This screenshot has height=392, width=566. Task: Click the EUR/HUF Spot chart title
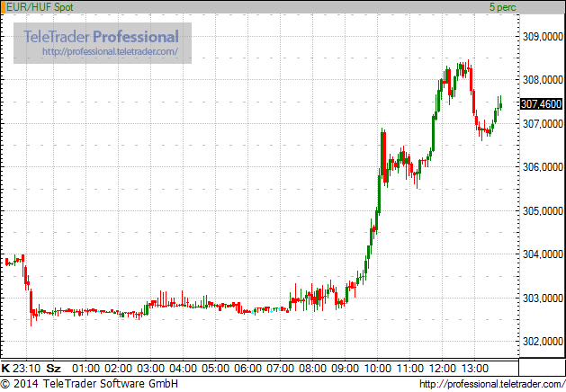click(x=40, y=7)
